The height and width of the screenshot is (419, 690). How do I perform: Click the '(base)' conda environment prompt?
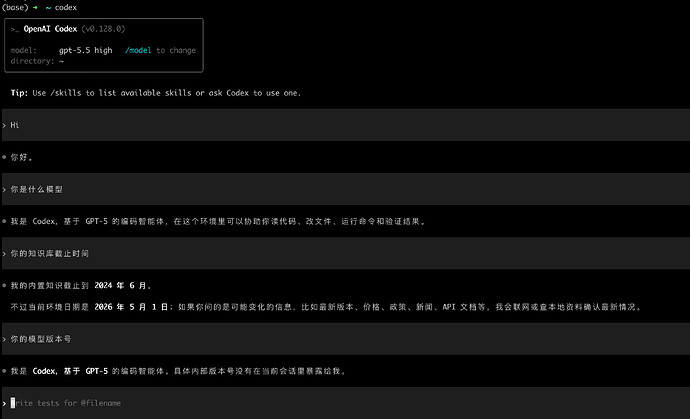[15, 7]
